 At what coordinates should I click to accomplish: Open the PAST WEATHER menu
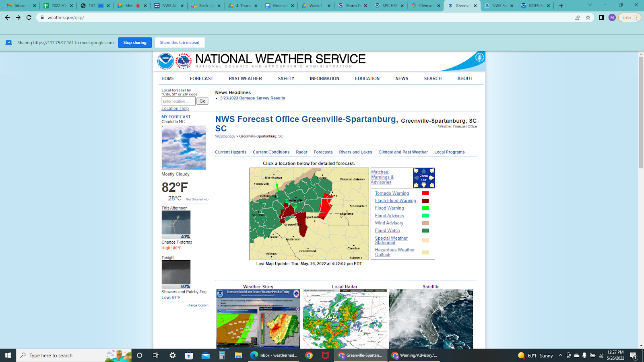coord(246,78)
